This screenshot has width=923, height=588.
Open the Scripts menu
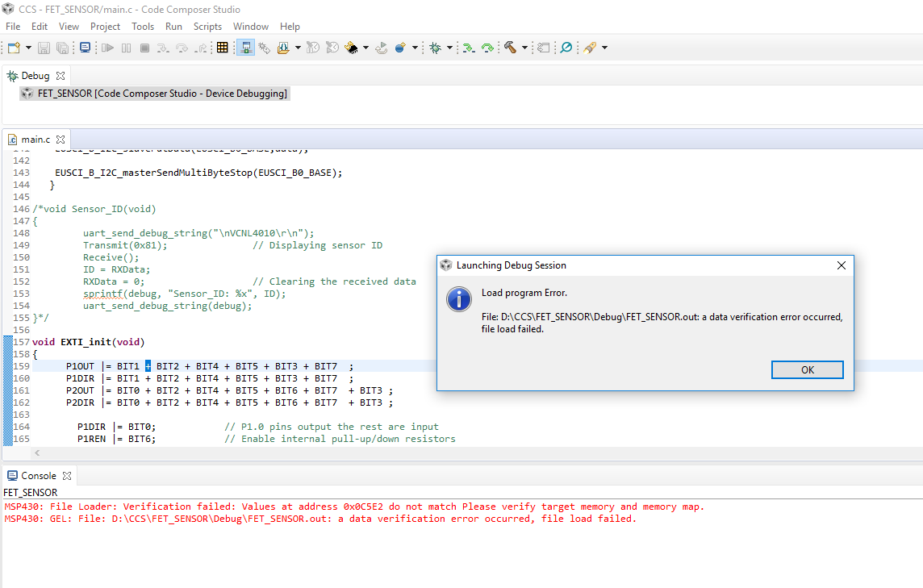pyautogui.click(x=207, y=26)
